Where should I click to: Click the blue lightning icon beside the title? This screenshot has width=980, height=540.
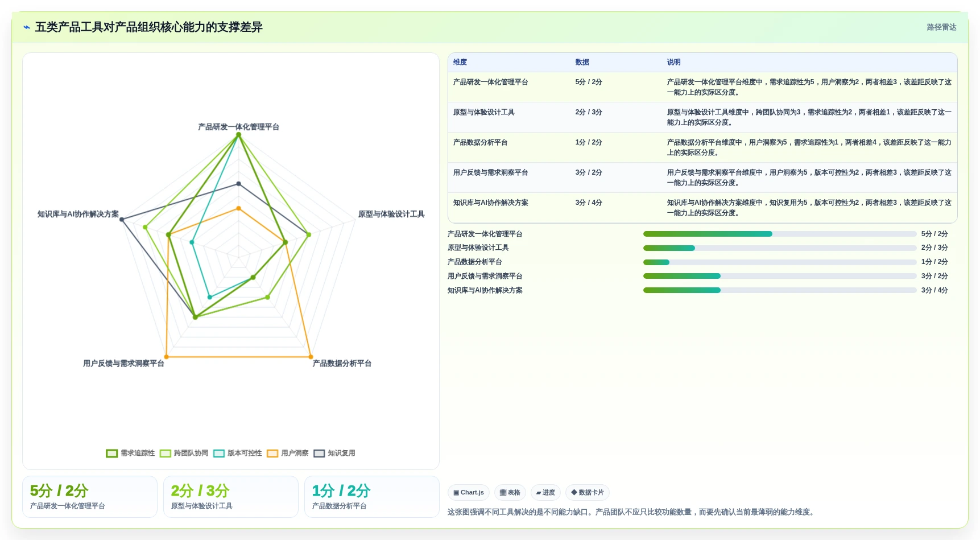point(26,27)
